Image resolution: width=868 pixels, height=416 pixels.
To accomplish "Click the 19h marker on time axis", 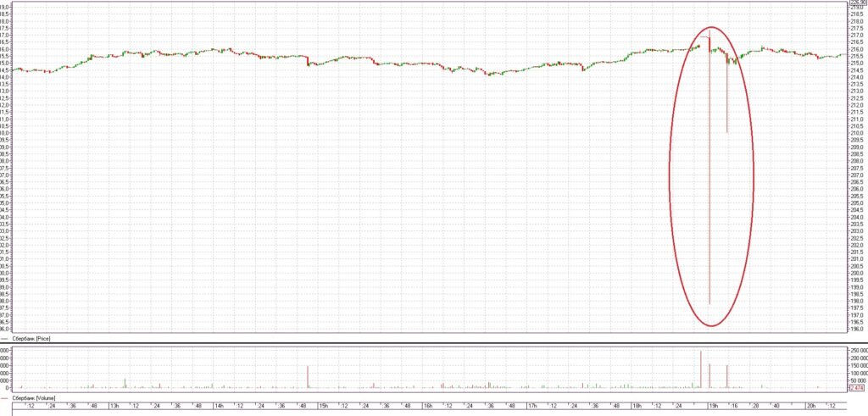I will [714, 406].
